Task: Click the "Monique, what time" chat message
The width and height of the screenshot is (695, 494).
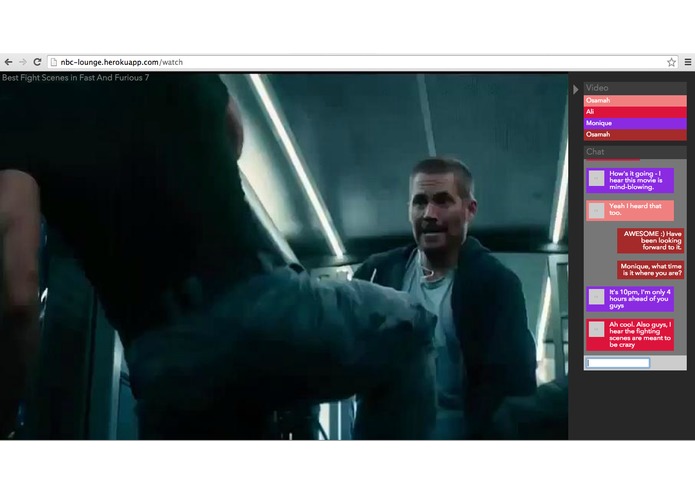Action: coord(651,270)
